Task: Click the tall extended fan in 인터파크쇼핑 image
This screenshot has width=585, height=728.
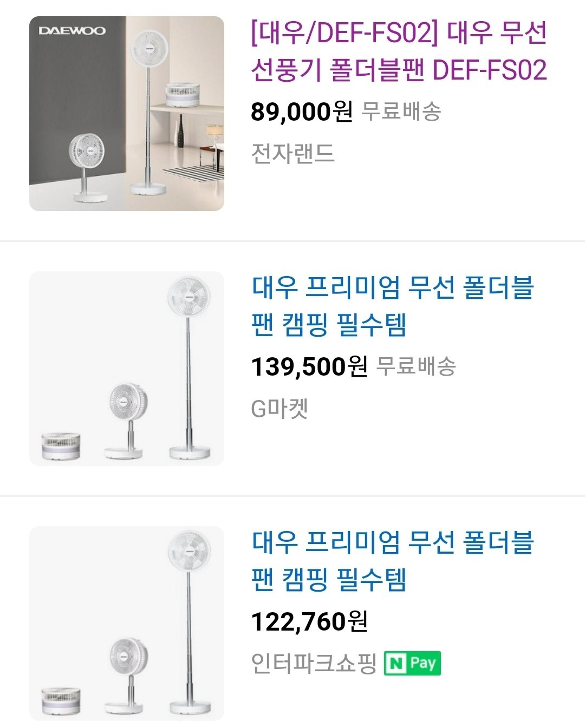Action: tap(189, 622)
